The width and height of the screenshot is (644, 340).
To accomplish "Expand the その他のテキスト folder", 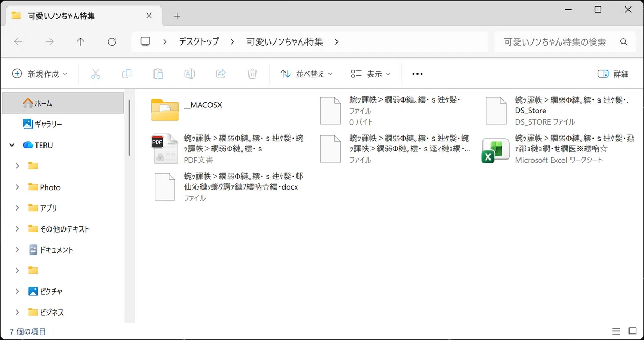I will tap(17, 229).
